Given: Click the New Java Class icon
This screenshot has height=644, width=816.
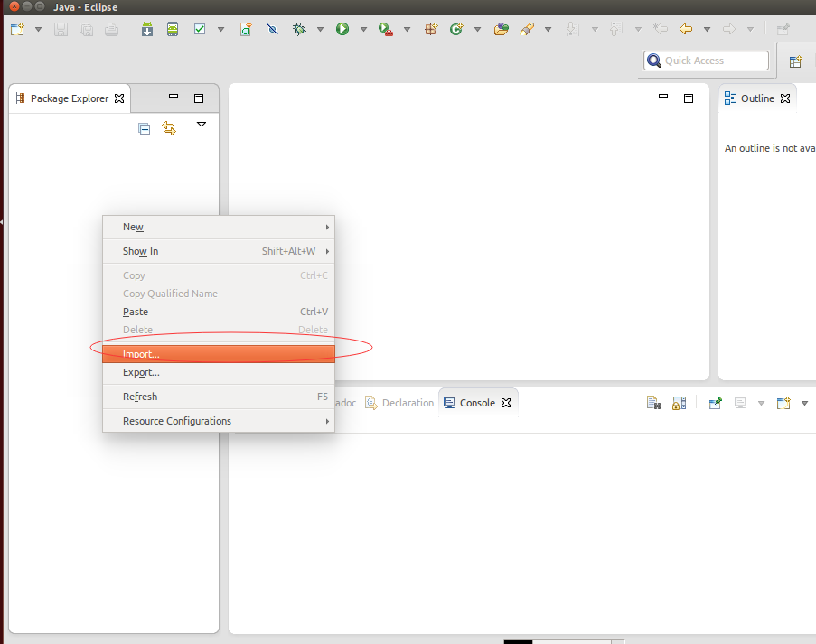Looking at the screenshot, I should pos(456,29).
